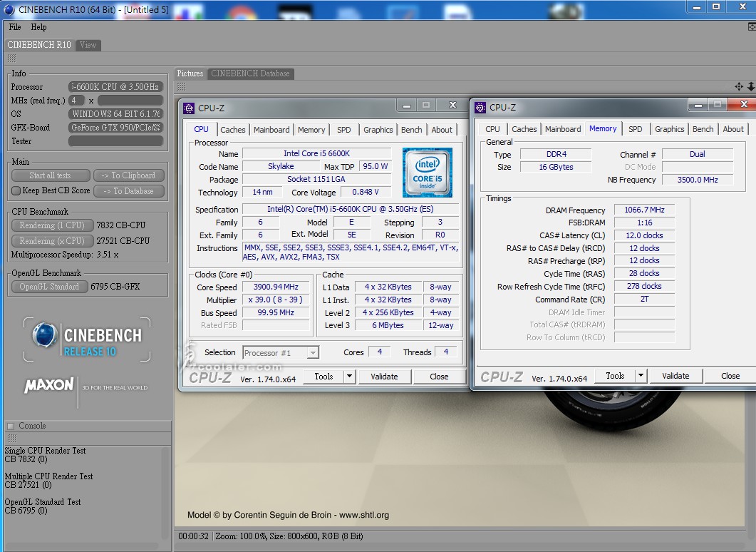756x552 pixels.
Task: Click the 00:00:32 render time in the status bar
Action: (x=193, y=536)
